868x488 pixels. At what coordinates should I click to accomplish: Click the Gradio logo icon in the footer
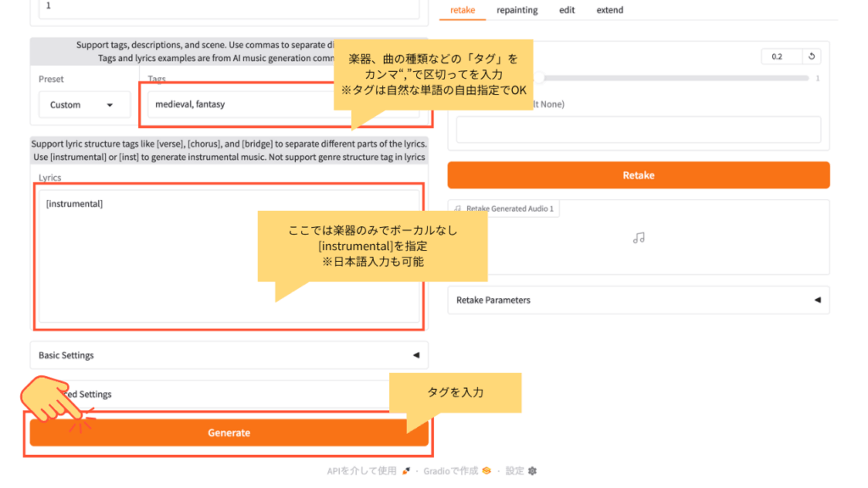[x=487, y=471]
